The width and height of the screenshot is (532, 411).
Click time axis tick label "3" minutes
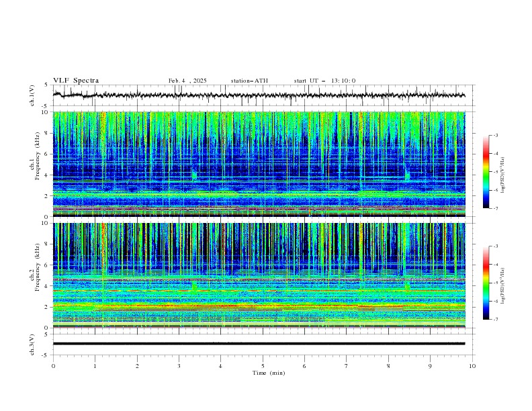[179, 366]
